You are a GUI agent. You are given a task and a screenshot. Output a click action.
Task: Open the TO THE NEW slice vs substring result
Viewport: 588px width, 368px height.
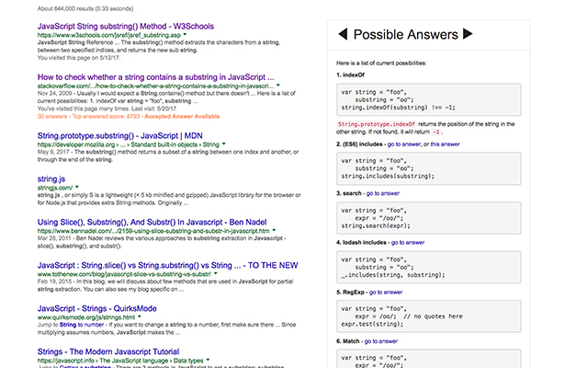coord(167,265)
